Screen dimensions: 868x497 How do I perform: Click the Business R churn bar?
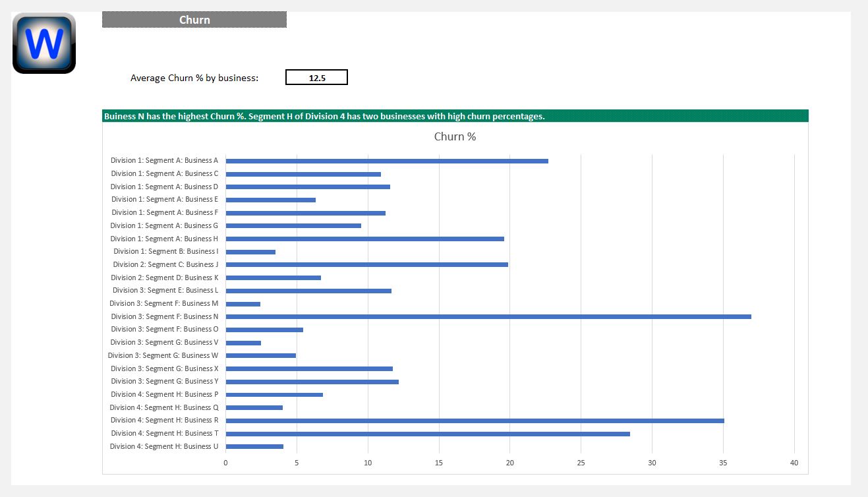click(x=475, y=421)
